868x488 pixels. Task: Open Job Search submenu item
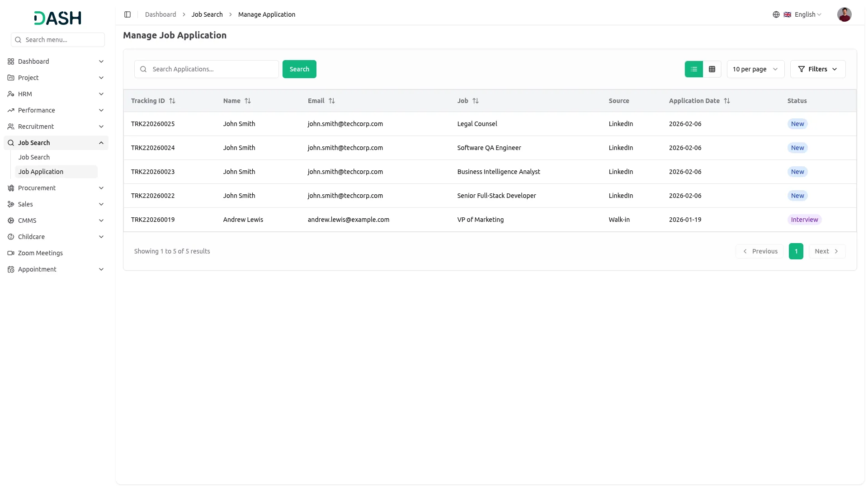tap(56, 157)
